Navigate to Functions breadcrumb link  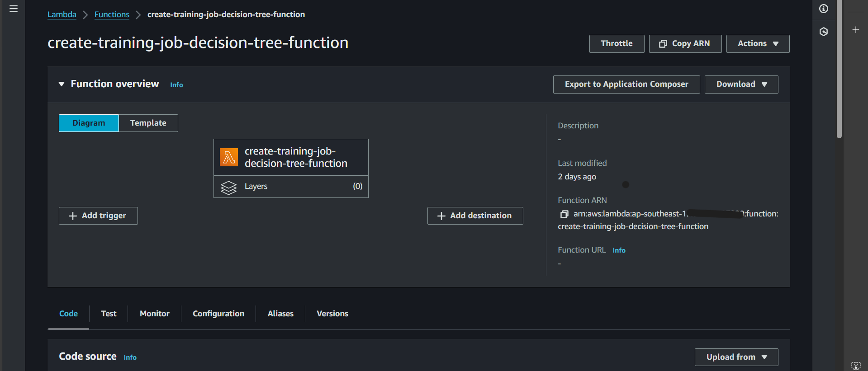[112, 14]
